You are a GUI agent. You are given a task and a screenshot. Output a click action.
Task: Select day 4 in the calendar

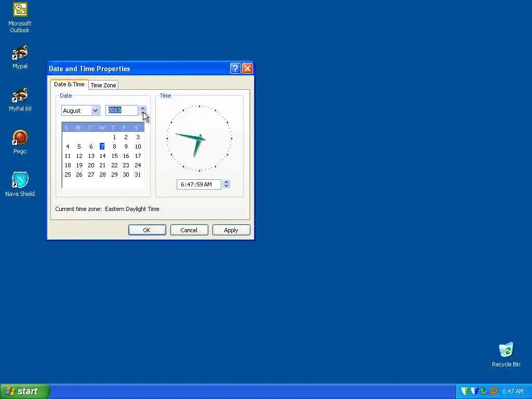pos(68,147)
